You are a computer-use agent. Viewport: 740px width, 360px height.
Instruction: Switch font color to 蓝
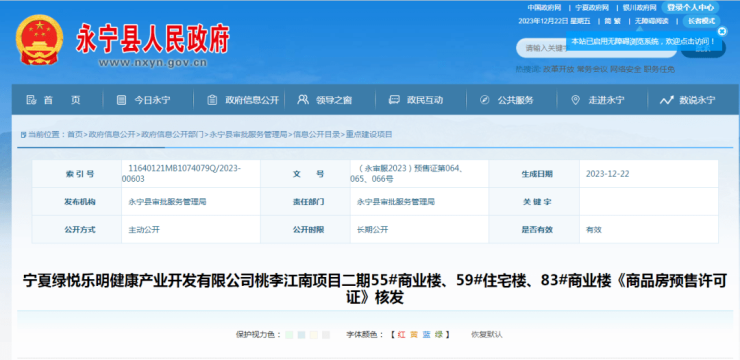pyautogui.click(x=426, y=335)
